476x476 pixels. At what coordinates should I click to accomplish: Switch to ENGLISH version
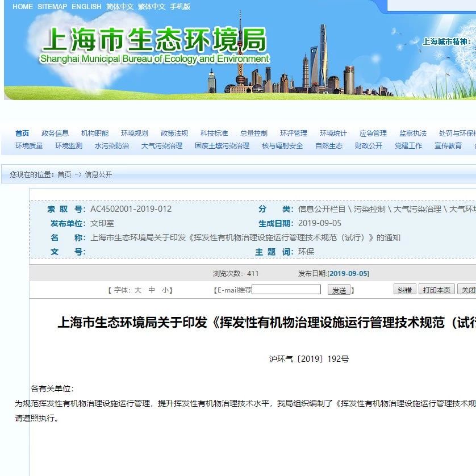coord(86,6)
